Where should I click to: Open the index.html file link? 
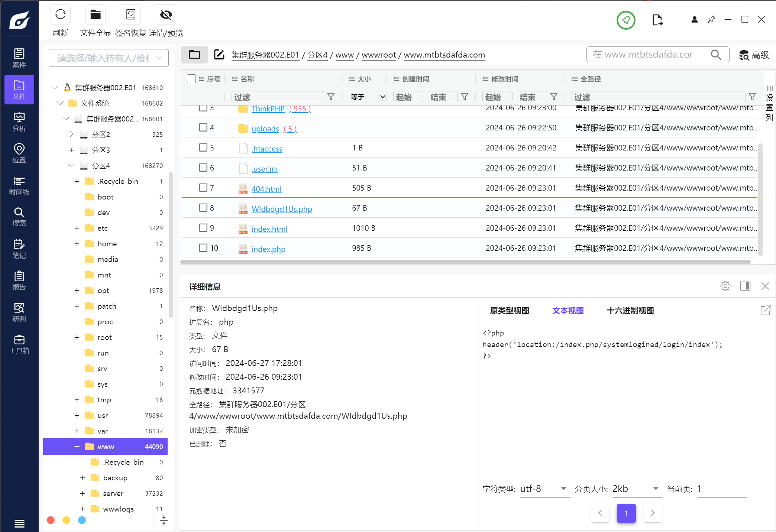click(x=269, y=229)
